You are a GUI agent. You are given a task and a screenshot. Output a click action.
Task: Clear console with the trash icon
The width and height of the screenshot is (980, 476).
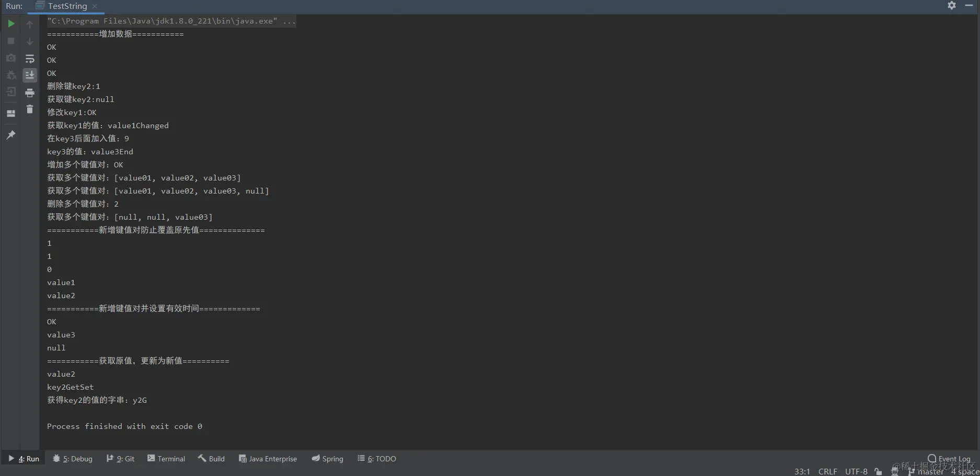tap(30, 109)
